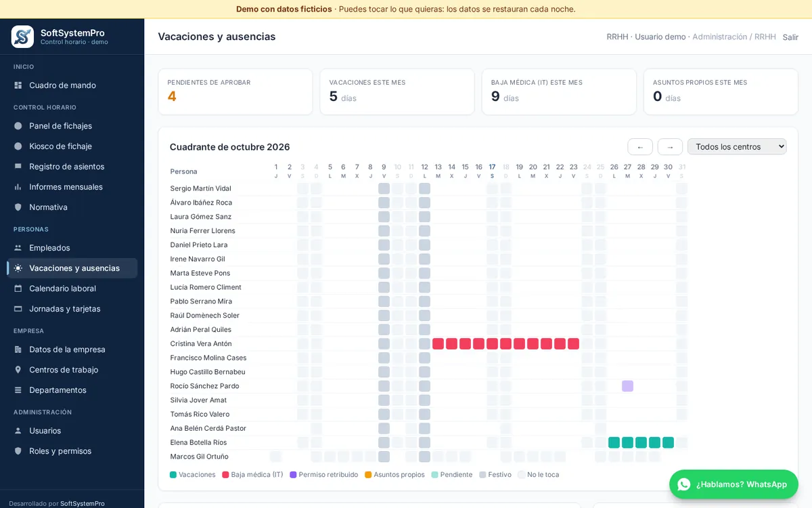Click the SoftSystemPro logo icon
This screenshot has height=508, width=812.
coord(22,37)
